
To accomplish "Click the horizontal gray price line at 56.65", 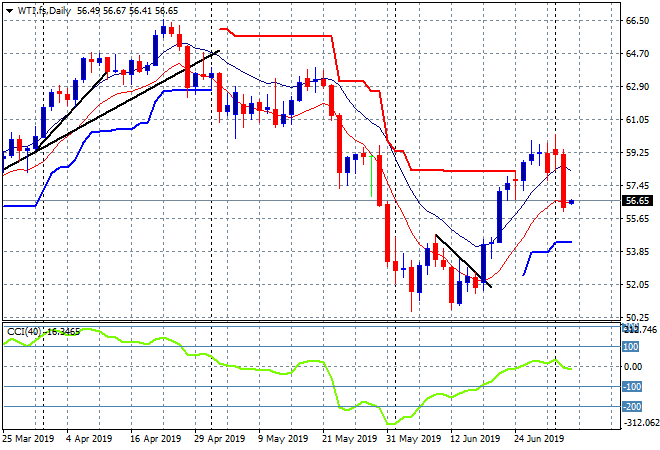I will pyautogui.click(x=311, y=201).
